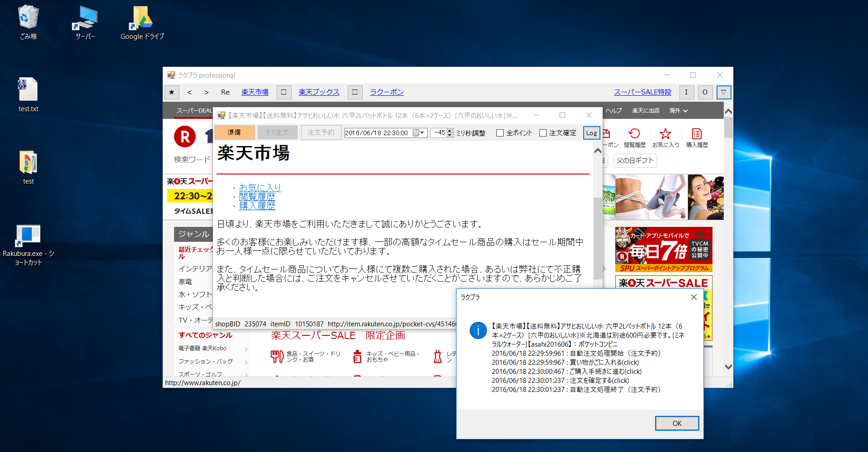868x452 pixels.
Task: Toggle the 注文確定 checkbox
Action: click(558, 133)
